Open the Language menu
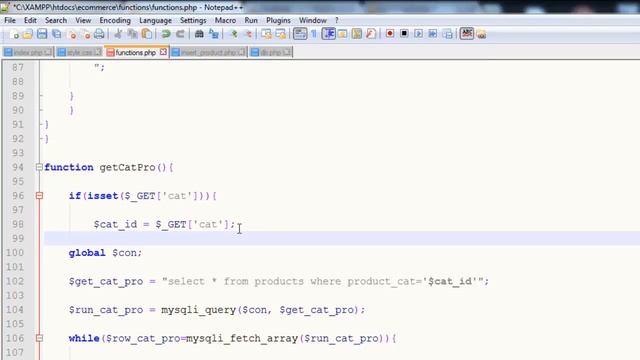 [x=156, y=20]
